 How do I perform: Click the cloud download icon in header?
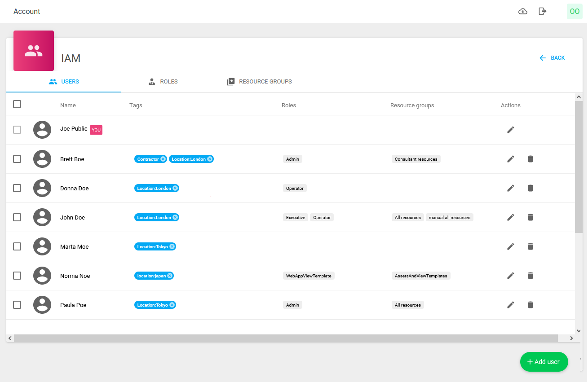523,11
